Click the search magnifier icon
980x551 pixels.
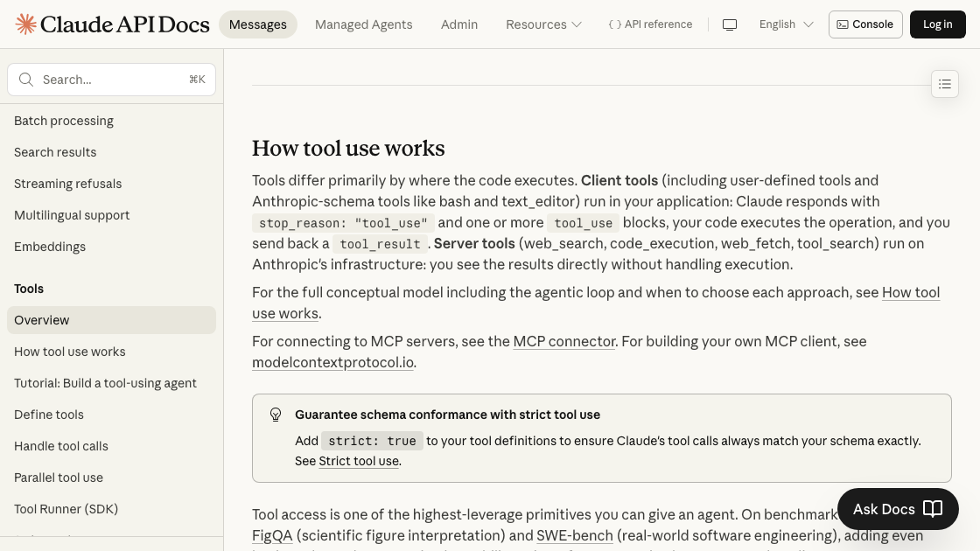tap(25, 80)
